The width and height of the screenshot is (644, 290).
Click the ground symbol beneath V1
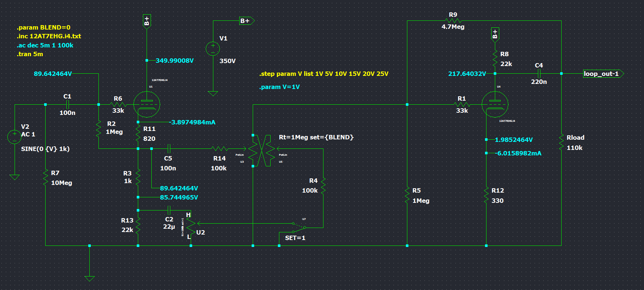pos(213,93)
